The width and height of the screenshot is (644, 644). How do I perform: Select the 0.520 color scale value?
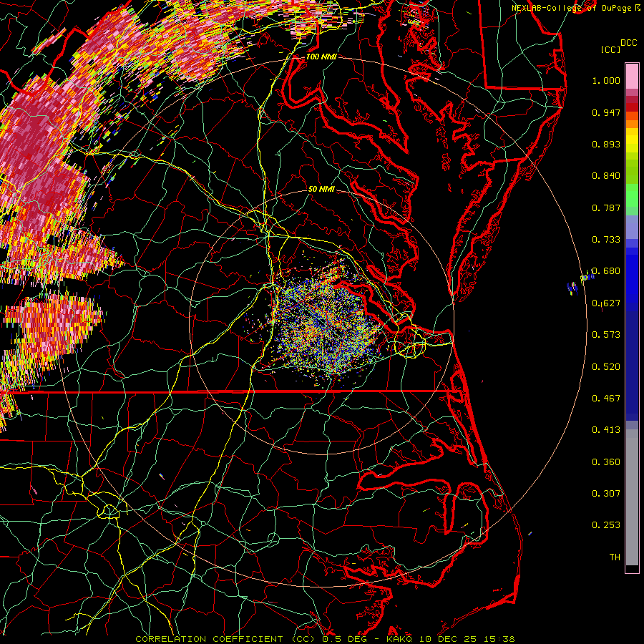tap(606, 367)
